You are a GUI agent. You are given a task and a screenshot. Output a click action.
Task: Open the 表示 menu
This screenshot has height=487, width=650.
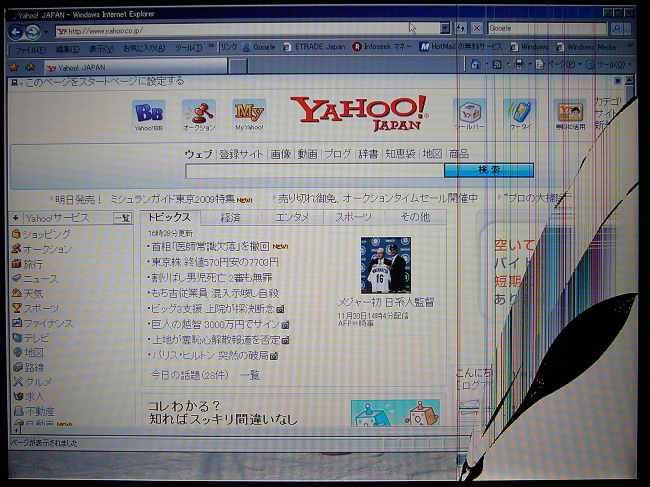click(101, 49)
